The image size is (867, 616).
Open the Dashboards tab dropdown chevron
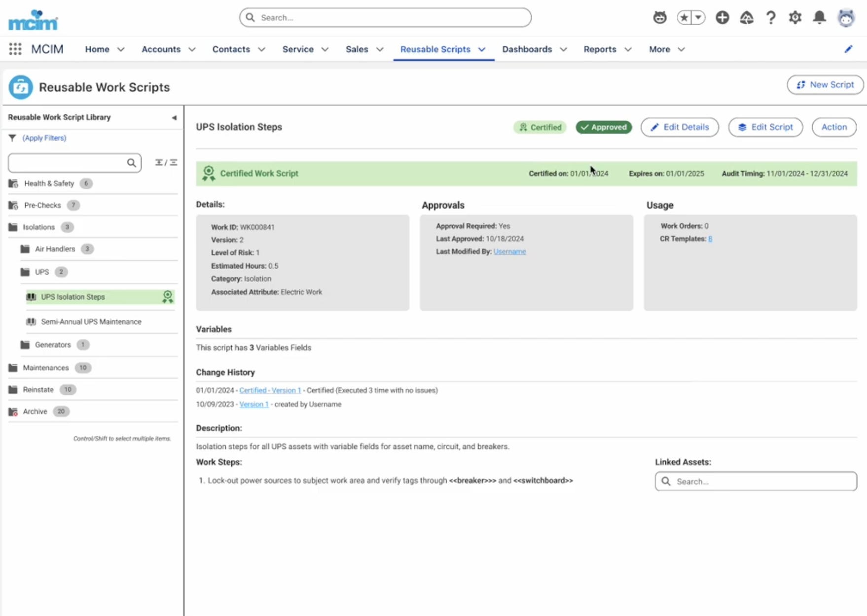tap(564, 49)
